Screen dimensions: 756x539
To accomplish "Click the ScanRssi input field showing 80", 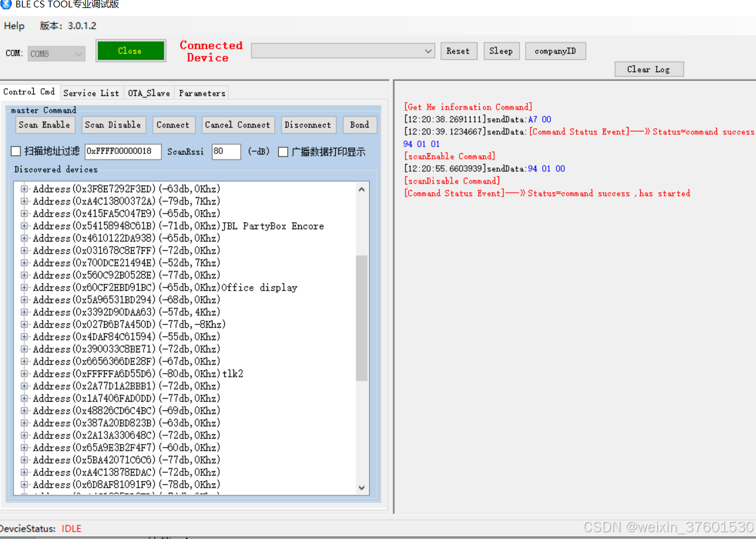I will pos(226,152).
